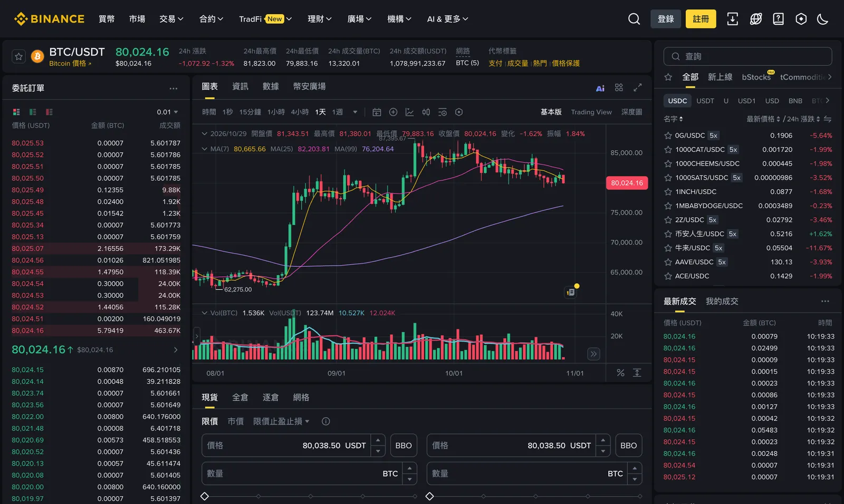844x504 pixels.
Task: Click the buy-side BBO button
Action: (404, 445)
